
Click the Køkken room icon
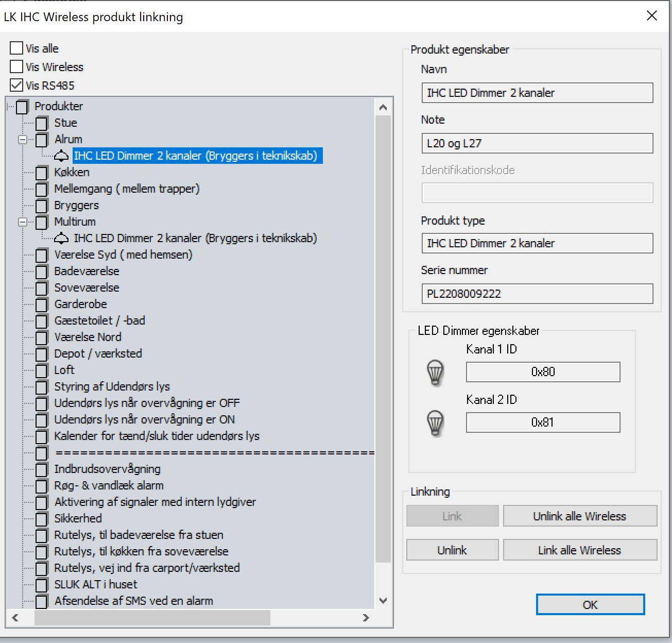click(x=42, y=173)
